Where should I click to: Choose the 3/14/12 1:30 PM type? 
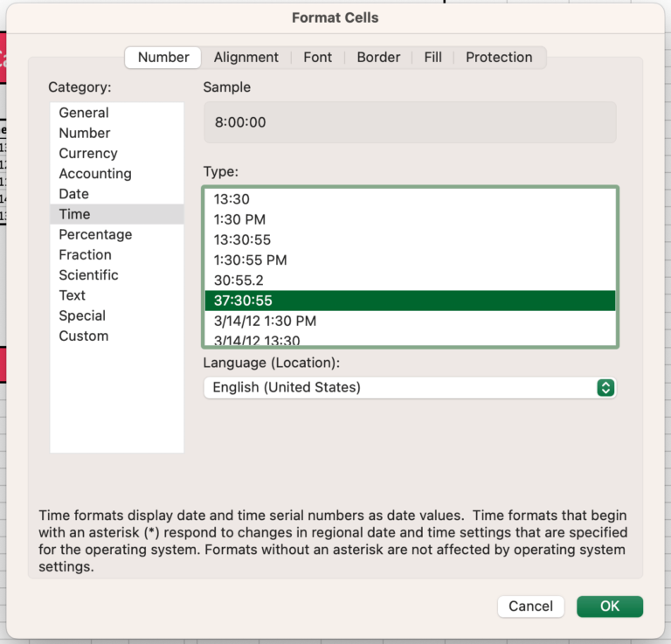410,321
